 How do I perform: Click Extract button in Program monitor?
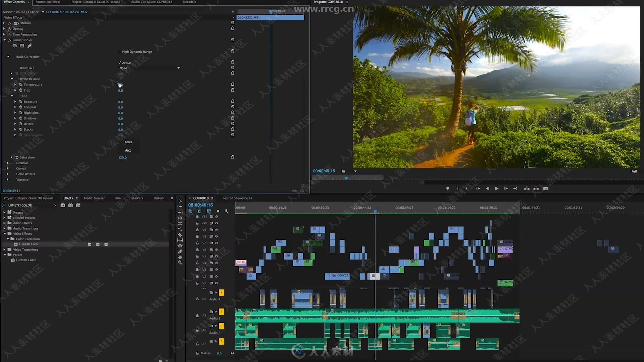click(536, 189)
